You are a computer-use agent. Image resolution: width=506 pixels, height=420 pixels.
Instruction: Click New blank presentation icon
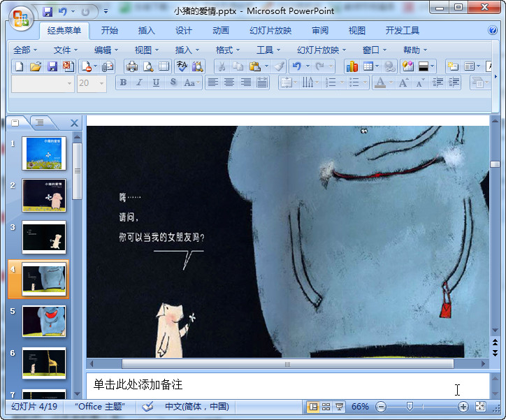20,66
